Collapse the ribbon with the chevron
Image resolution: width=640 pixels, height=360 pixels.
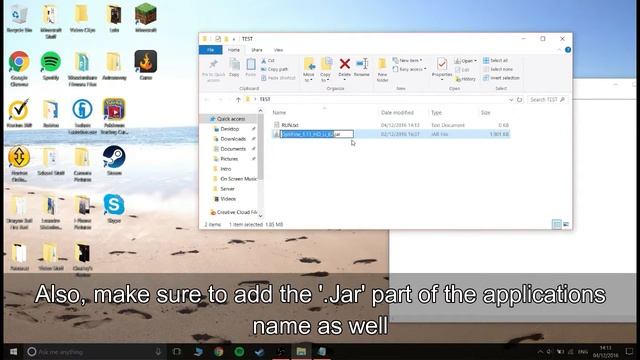[559, 50]
